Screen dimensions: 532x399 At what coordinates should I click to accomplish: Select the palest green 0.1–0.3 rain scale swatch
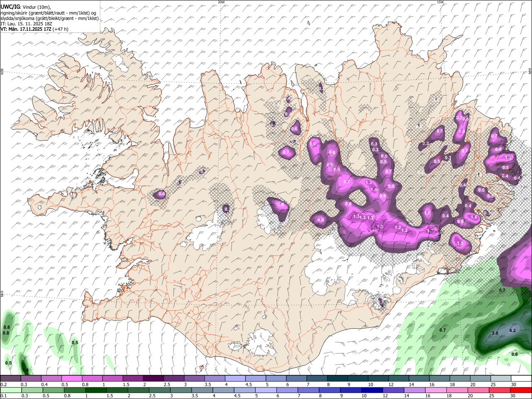[11, 390]
